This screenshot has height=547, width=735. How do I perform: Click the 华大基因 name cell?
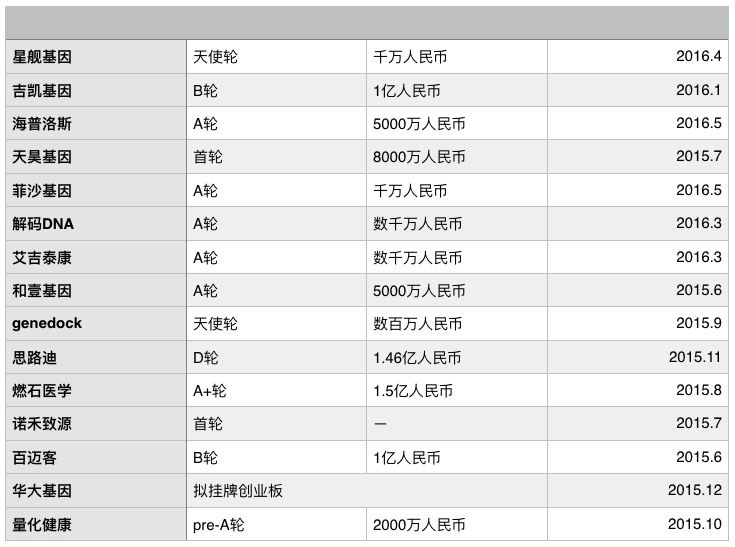pos(96,491)
